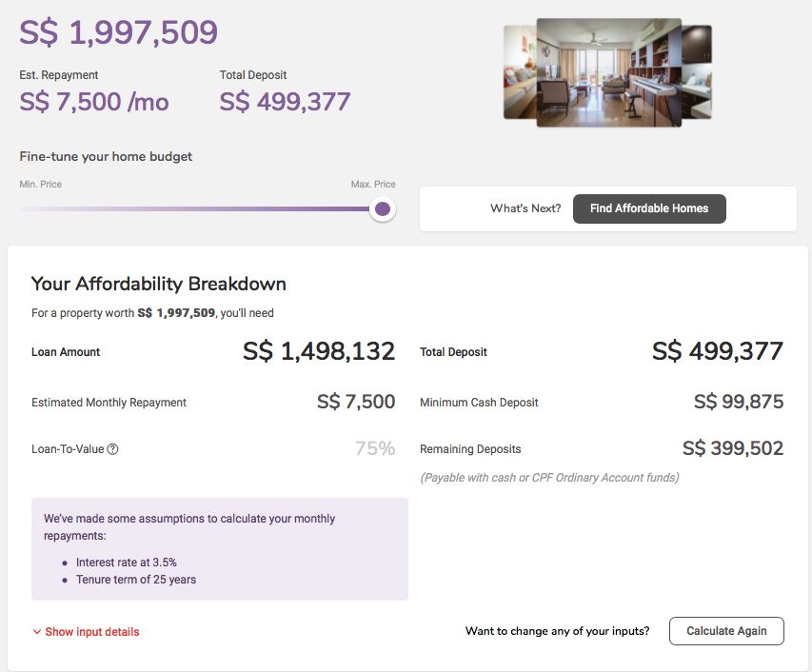812x672 pixels.
Task: Click the 75% Loan-To-Value figure
Action: point(375,448)
